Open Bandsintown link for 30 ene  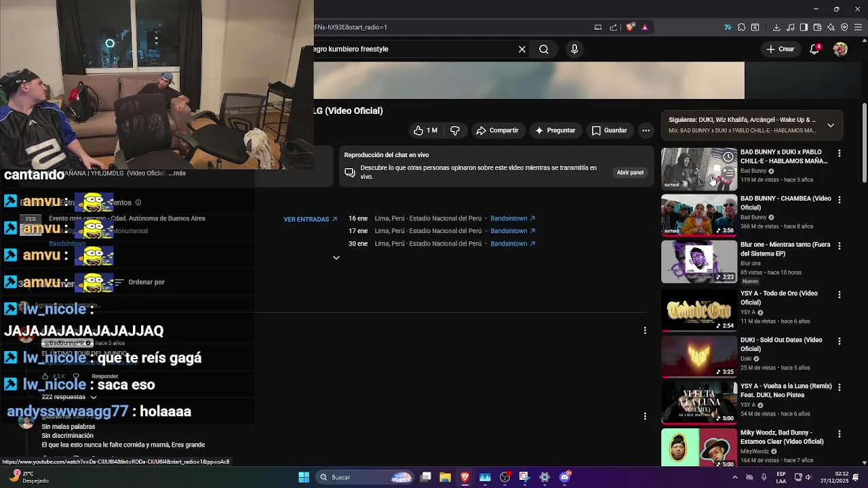[x=513, y=243]
